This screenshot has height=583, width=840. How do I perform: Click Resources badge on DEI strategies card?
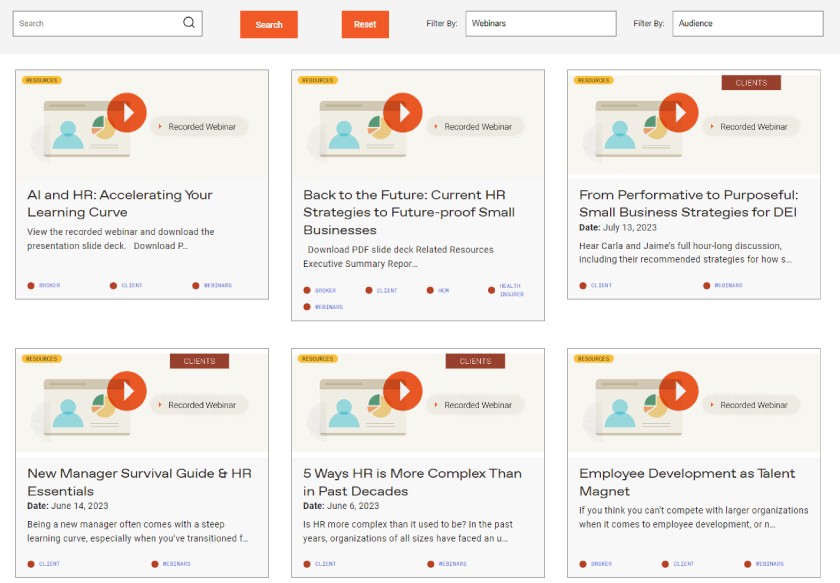[x=594, y=80]
